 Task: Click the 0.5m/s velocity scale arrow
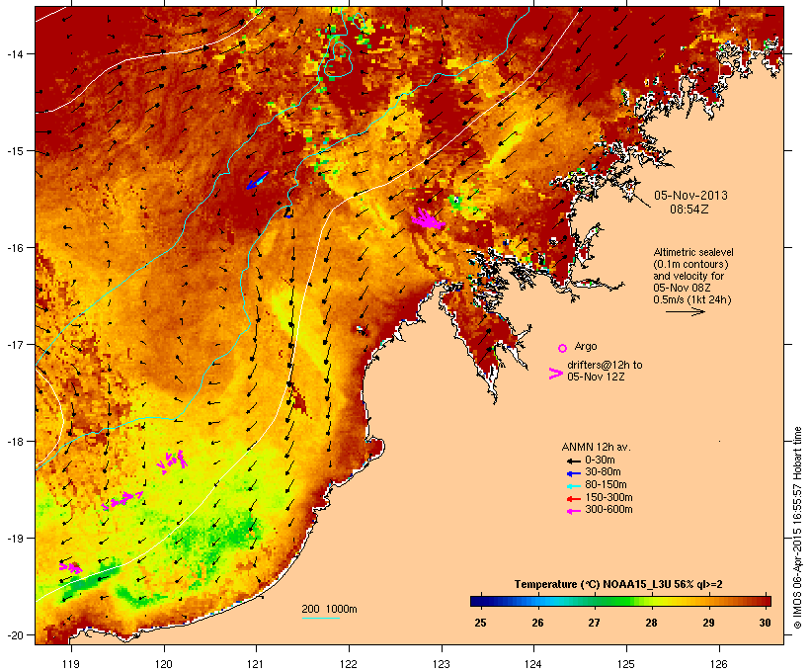tap(685, 311)
